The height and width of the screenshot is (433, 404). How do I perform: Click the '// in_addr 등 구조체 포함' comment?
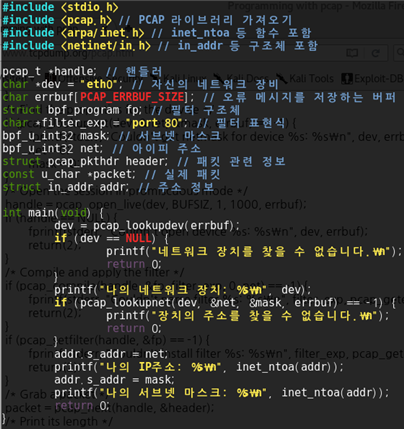coord(238,45)
